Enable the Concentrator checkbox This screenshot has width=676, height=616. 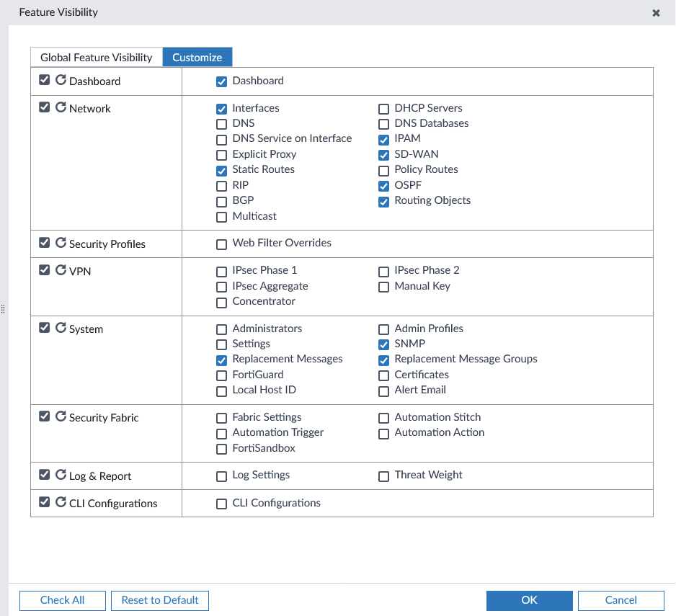tap(221, 303)
